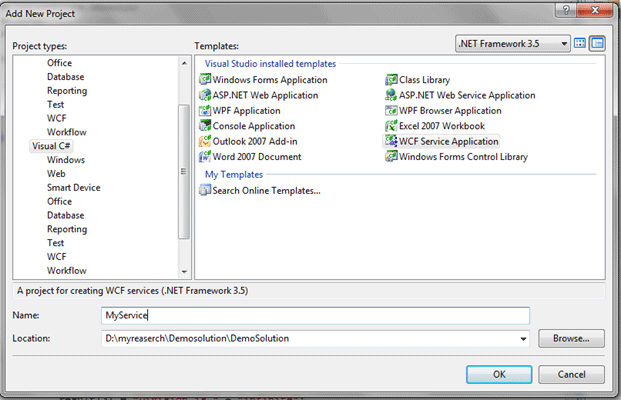
Task: Click the project types scroll up arrow
Action: click(x=184, y=63)
